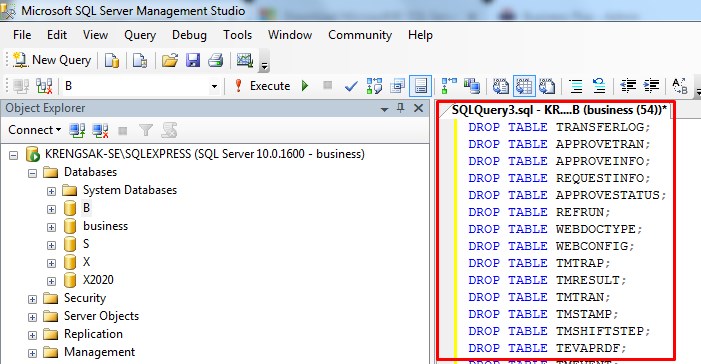Screen dimensions: 701x364
Task: Click the Object Explorer Stop icon
Action: 122,131
